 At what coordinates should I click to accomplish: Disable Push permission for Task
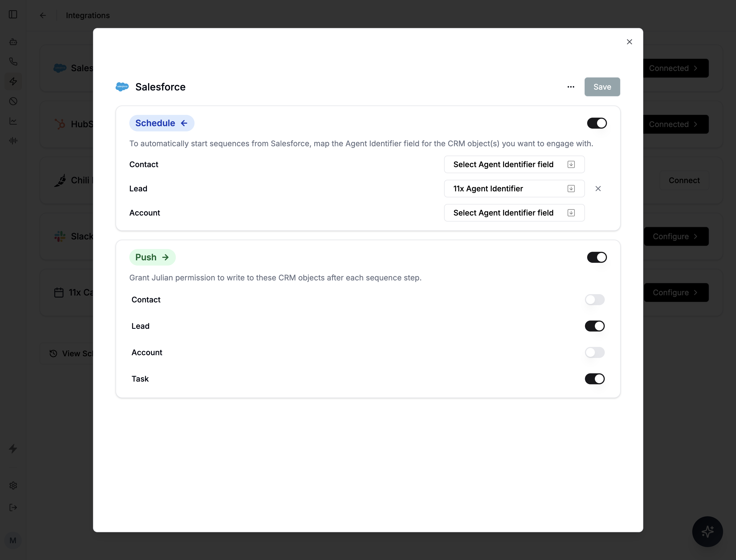(x=595, y=379)
